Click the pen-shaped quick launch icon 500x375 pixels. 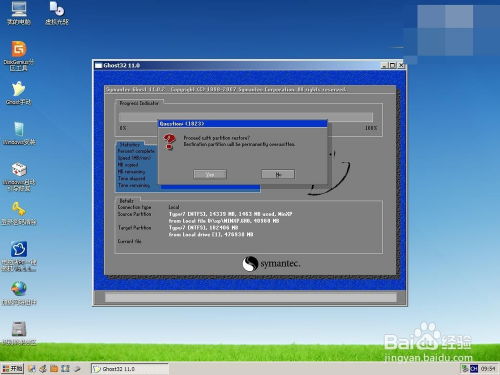[x=77, y=369]
